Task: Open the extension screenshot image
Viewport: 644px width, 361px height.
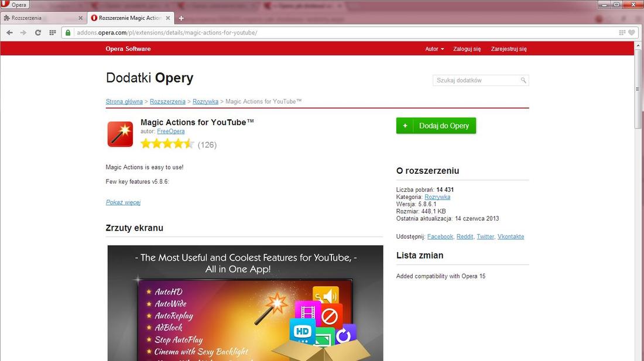Action: [x=245, y=303]
